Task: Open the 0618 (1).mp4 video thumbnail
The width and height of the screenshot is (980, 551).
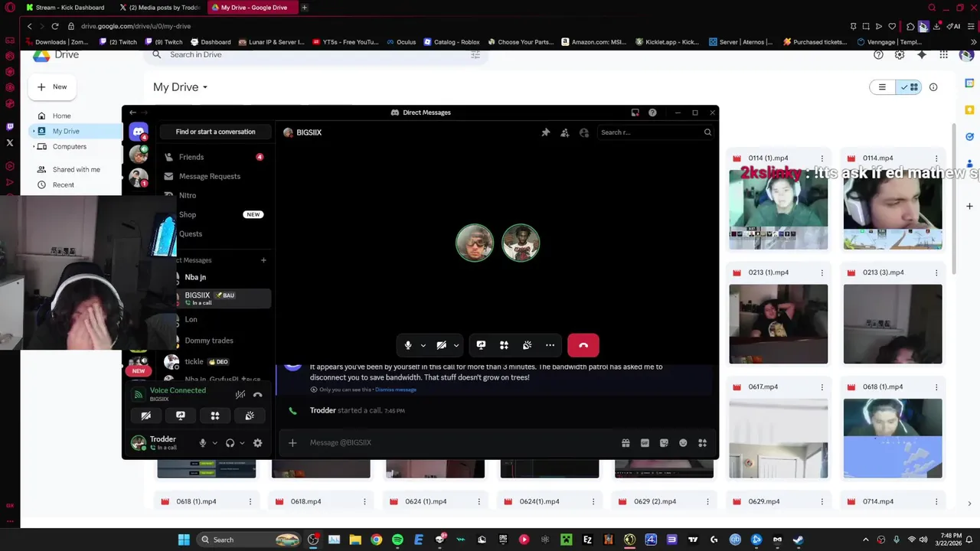Action: point(893,439)
